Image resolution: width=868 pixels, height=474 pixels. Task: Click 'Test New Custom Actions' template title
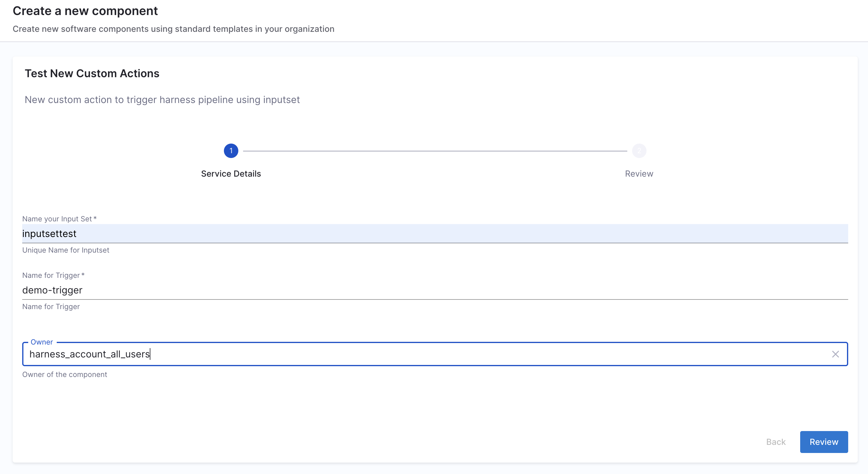pyautogui.click(x=92, y=74)
